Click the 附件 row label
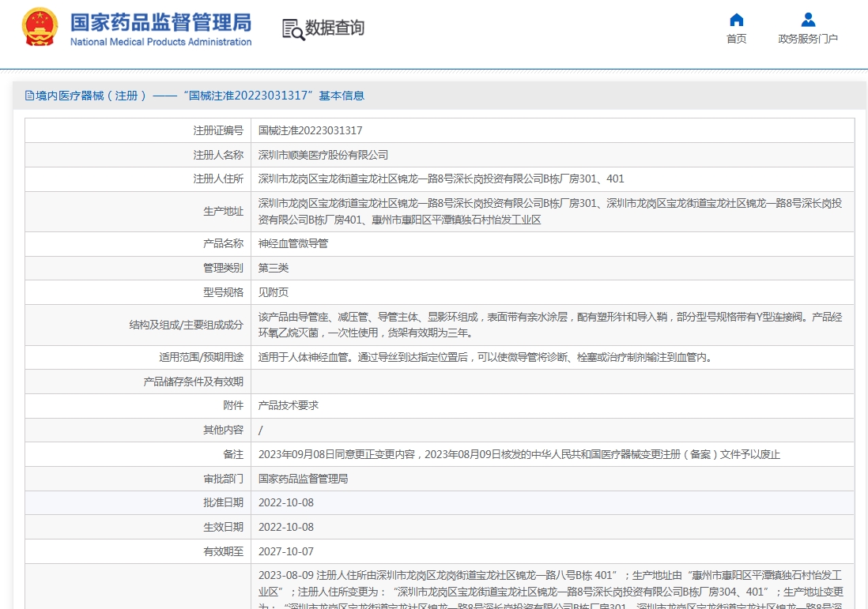 coord(233,405)
